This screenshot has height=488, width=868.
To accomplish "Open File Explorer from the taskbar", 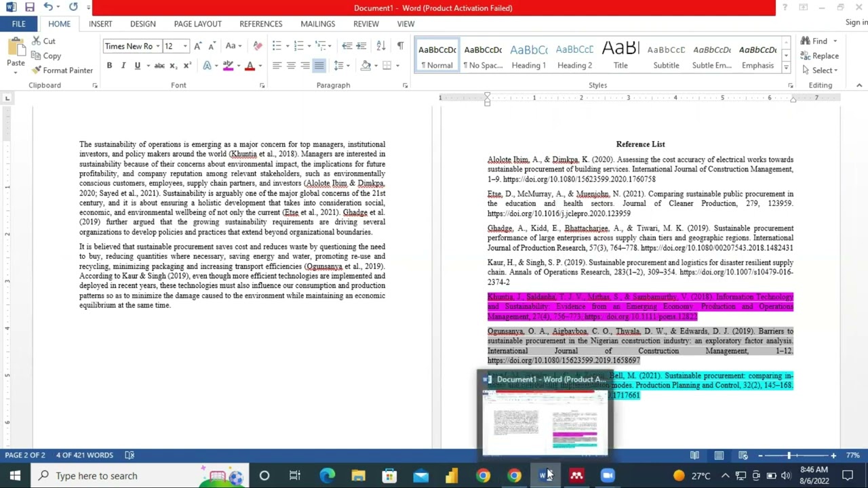I will click(358, 476).
